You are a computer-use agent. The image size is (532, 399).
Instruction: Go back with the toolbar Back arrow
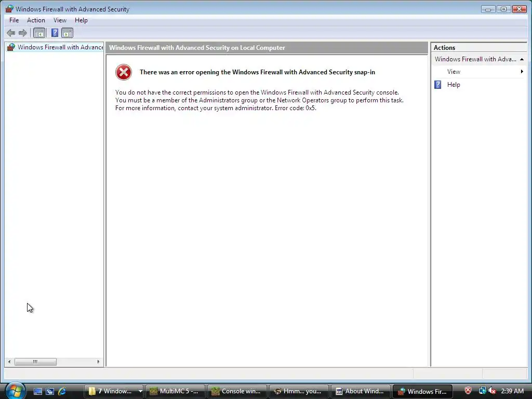coord(11,33)
